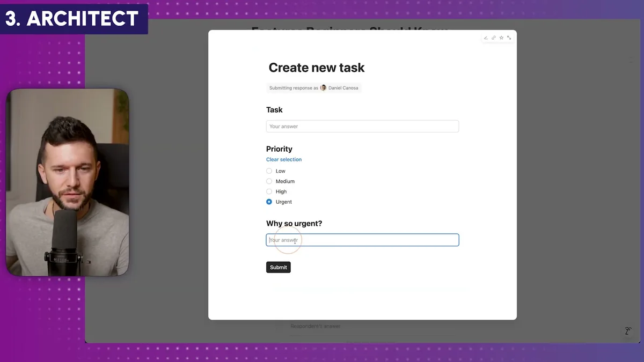Copy the form link using the link icon

(494, 38)
